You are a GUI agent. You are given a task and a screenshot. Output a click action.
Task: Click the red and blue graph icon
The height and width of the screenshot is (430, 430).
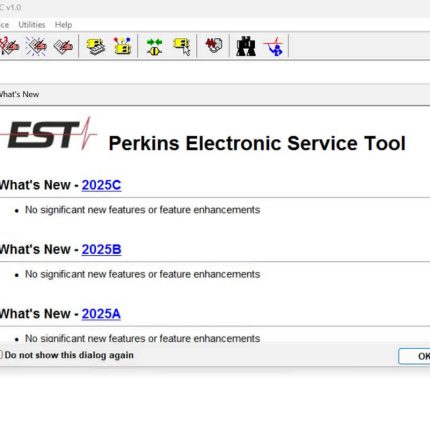point(273,46)
